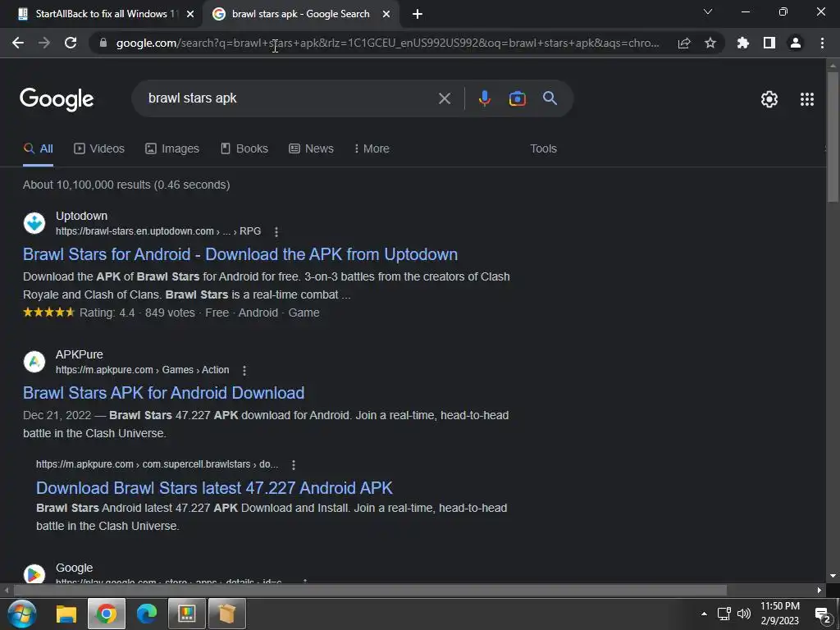This screenshot has width=840, height=630.
Task: Click in the Google search field
Action: point(290,98)
